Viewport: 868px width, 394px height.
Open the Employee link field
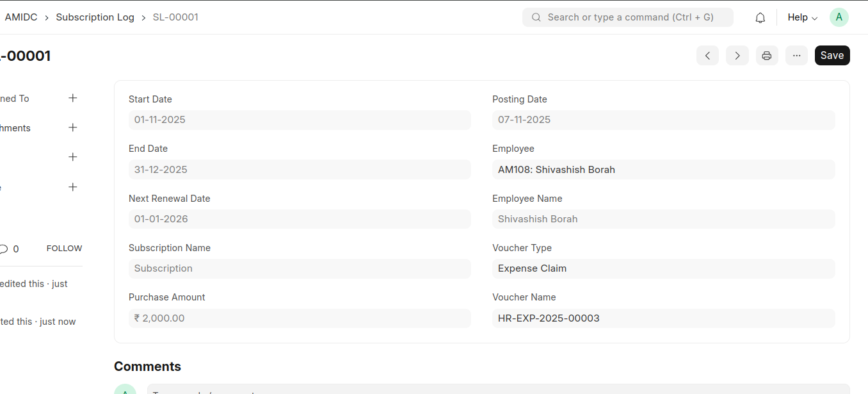(x=663, y=170)
